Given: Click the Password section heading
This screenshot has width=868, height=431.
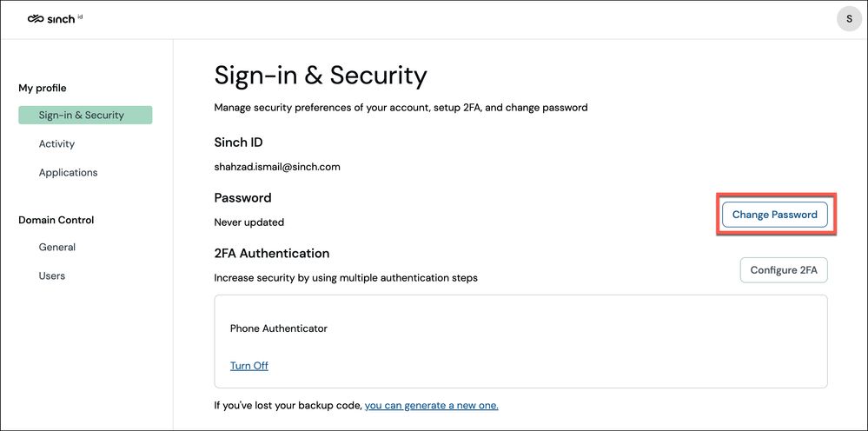Looking at the screenshot, I should point(242,197).
